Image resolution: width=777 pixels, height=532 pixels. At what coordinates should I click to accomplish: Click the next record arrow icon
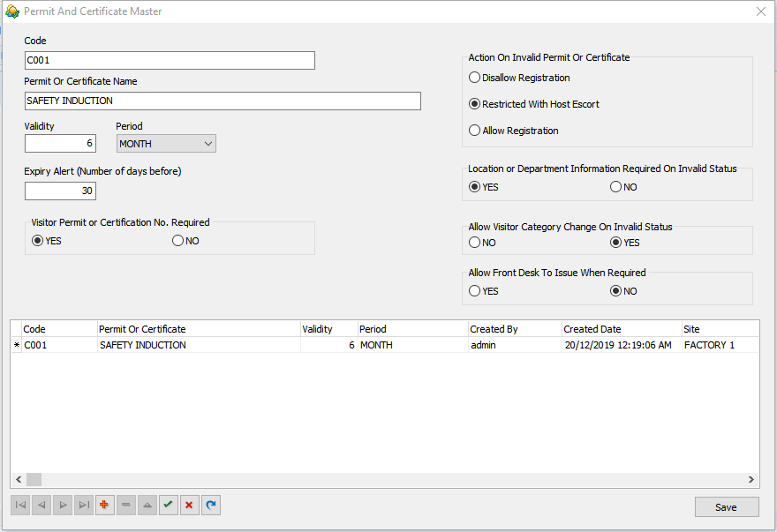[x=63, y=505]
